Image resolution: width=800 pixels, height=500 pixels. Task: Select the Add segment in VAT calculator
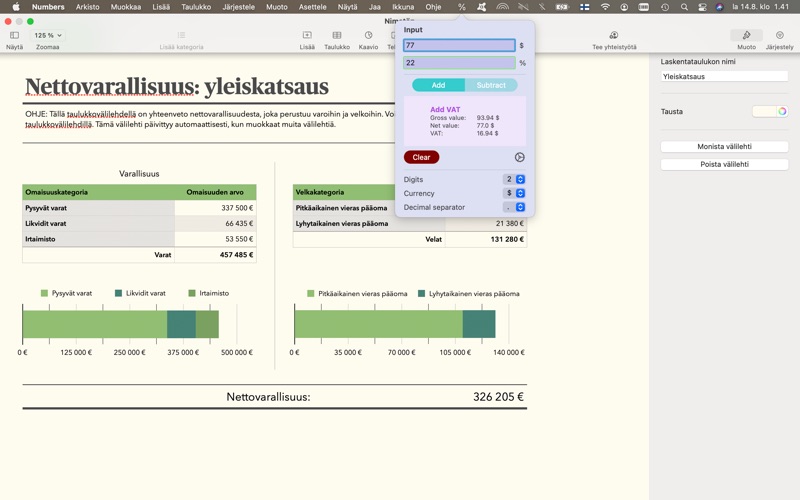pos(438,85)
